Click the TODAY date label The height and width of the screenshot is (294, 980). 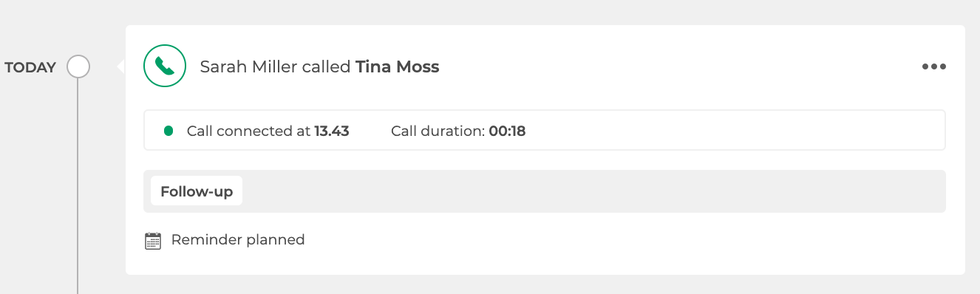click(x=30, y=67)
